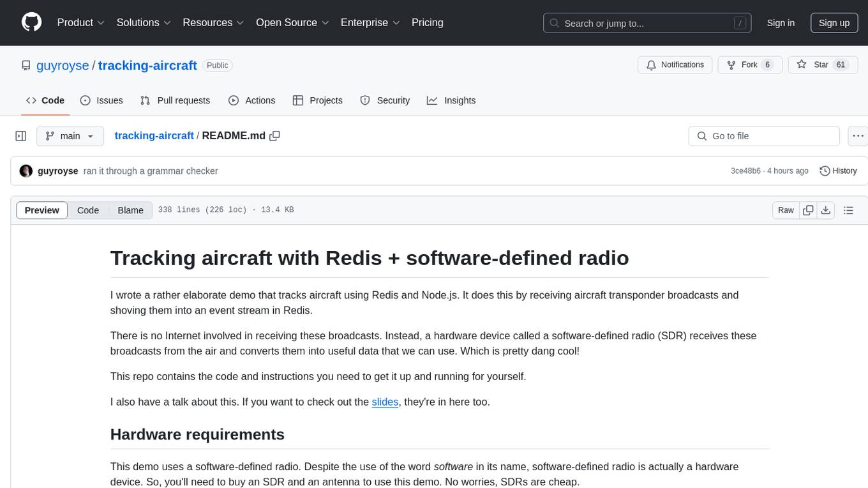The width and height of the screenshot is (868, 488).
Task: Open the document outline icon
Action: click(848, 210)
